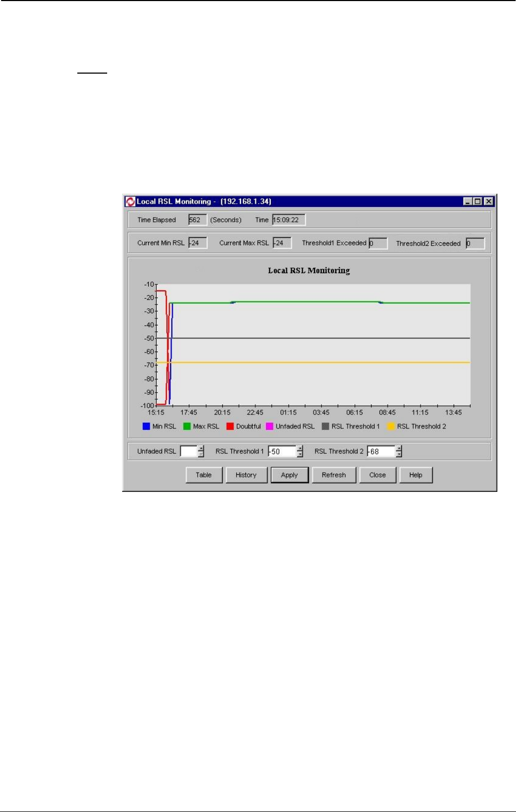
Task: Decrease Unfaded RSL with spinner down arrow
Action: click(x=201, y=455)
